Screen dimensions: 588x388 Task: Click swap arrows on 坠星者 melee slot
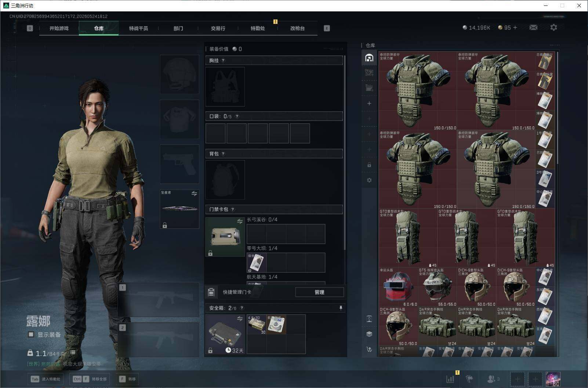pos(194,194)
